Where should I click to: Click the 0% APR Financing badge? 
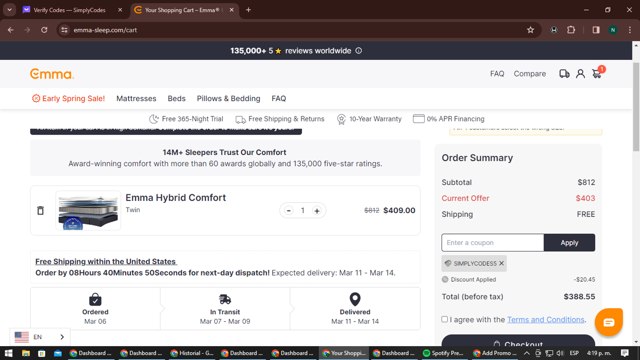tap(449, 119)
